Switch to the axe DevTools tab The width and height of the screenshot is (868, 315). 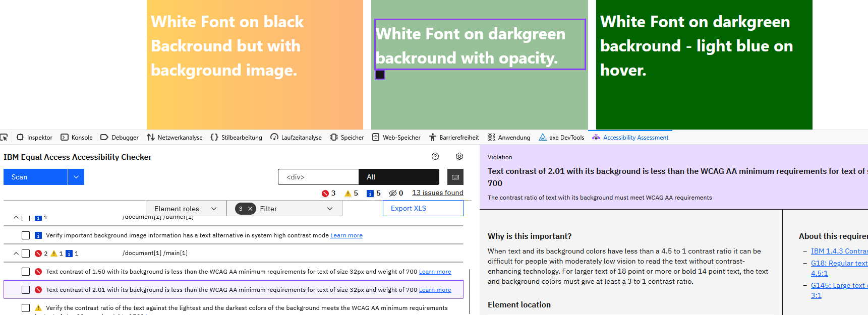click(x=561, y=137)
